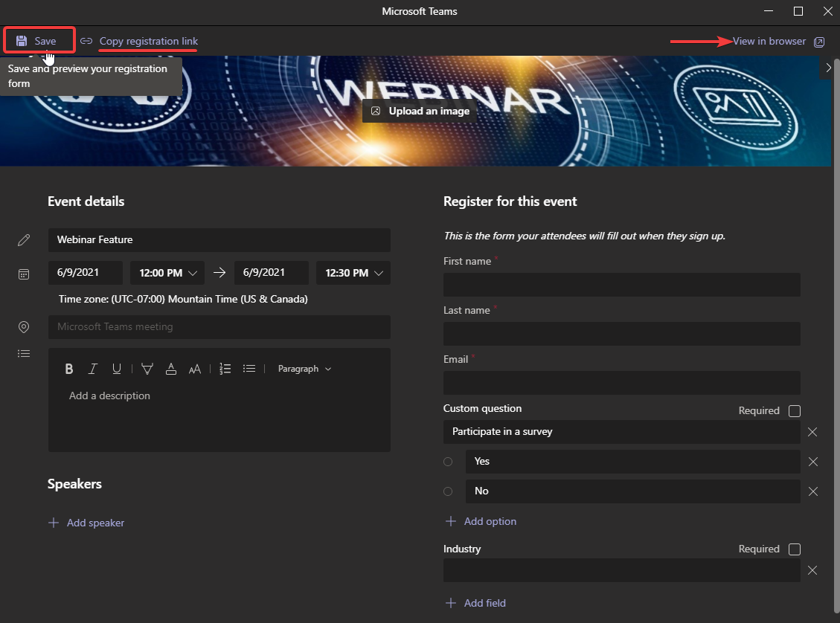Apply Bold formatting in the description toolbar

[69, 368]
